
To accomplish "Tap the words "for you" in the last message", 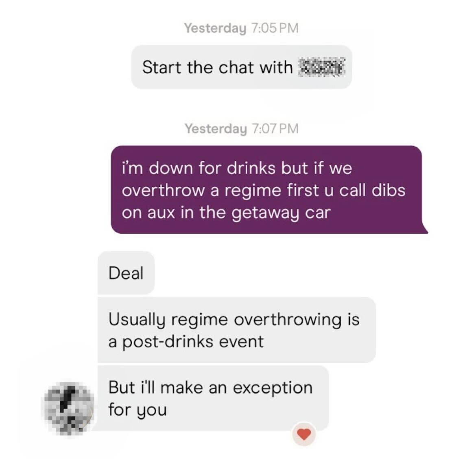I will pyautogui.click(x=138, y=410).
